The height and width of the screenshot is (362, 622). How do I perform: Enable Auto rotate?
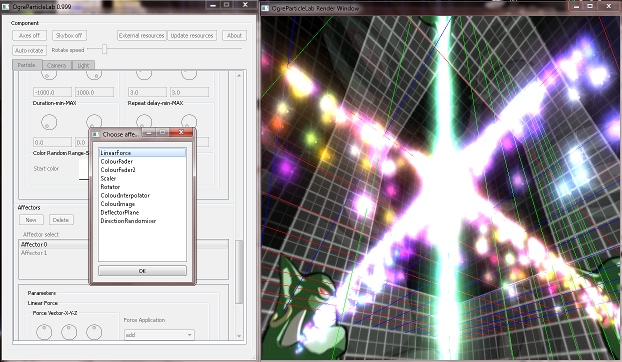tap(29, 50)
